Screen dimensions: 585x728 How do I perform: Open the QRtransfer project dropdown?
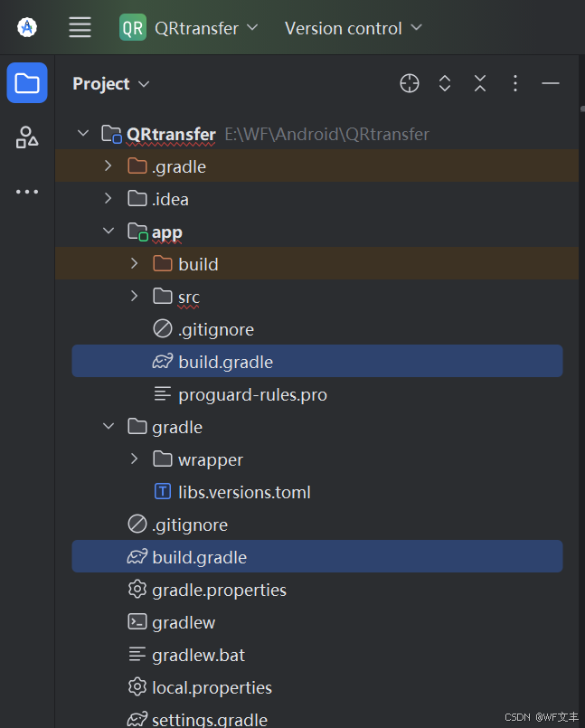[x=190, y=28]
